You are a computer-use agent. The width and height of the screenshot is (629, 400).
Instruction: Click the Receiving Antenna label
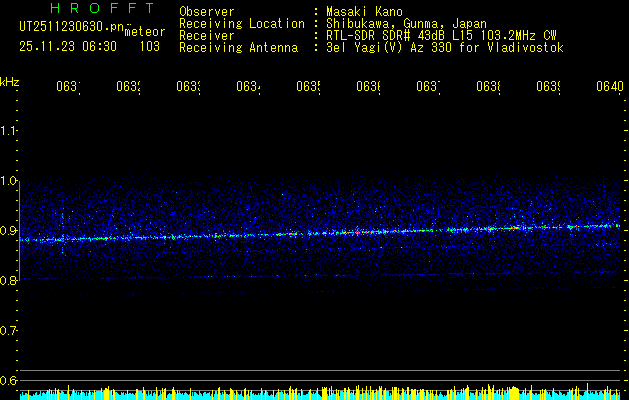pos(238,48)
